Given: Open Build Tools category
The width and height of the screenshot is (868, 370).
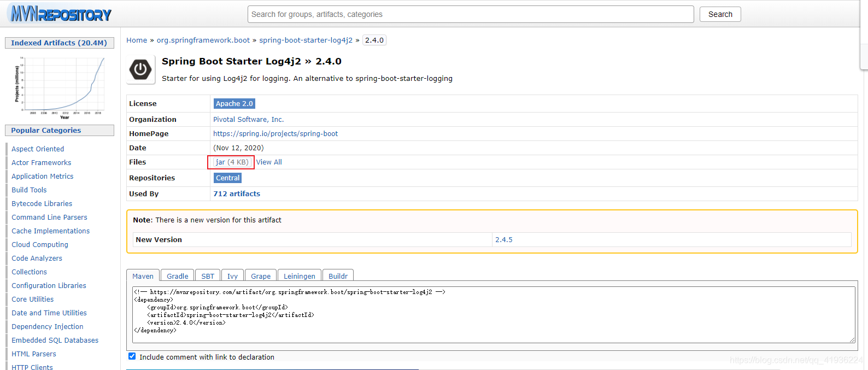Looking at the screenshot, I should click(x=29, y=190).
